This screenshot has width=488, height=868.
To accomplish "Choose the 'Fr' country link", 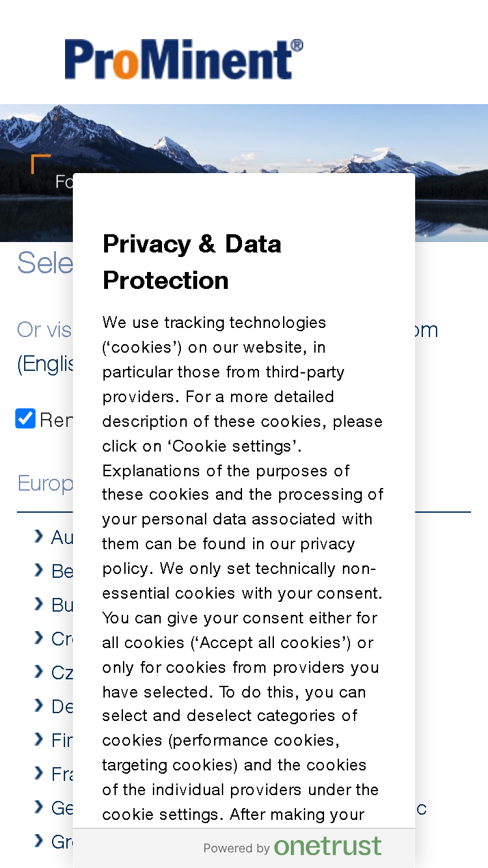I will (x=62, y=774).
